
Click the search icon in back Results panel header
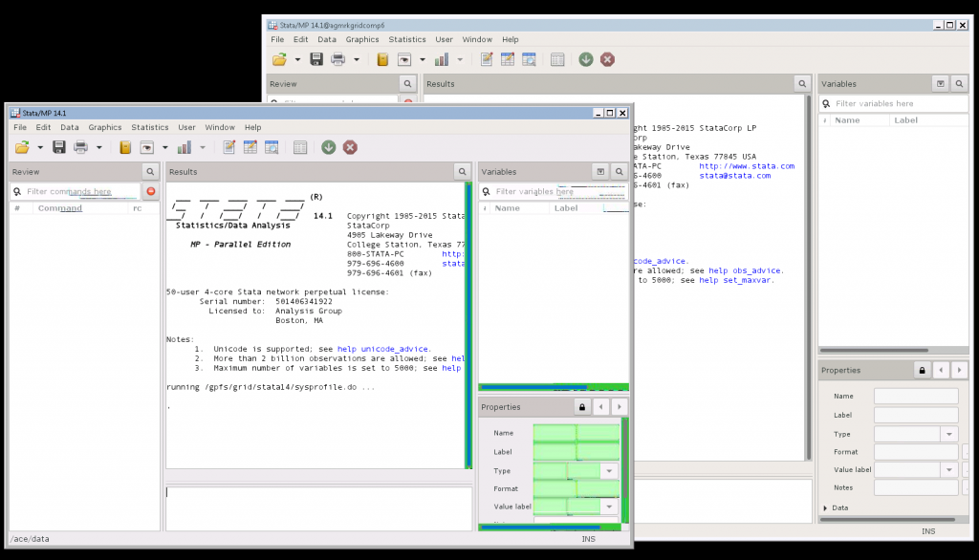[802, 84]
